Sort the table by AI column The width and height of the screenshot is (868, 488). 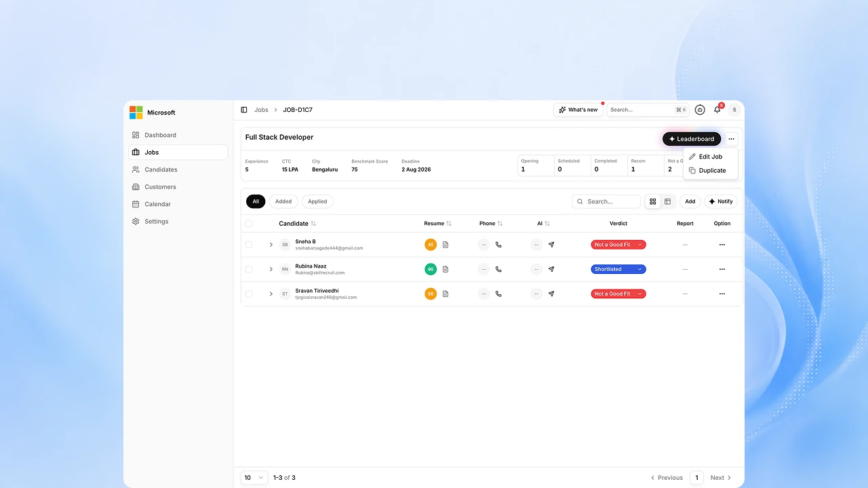(547, 224)
